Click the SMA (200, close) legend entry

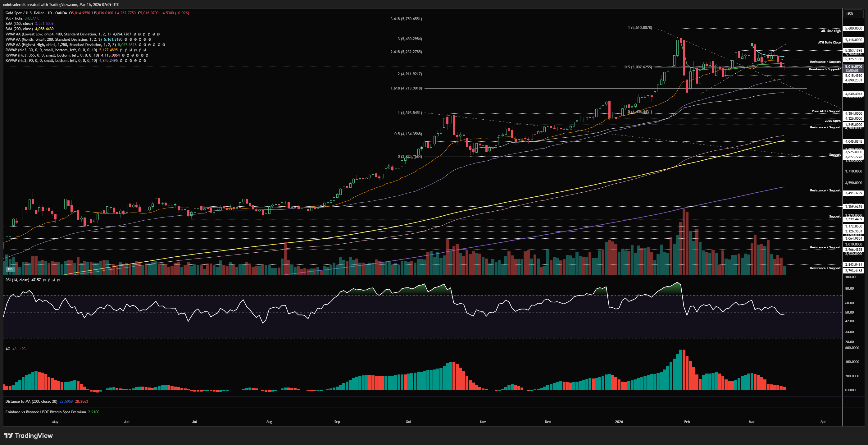pos(19,29)
